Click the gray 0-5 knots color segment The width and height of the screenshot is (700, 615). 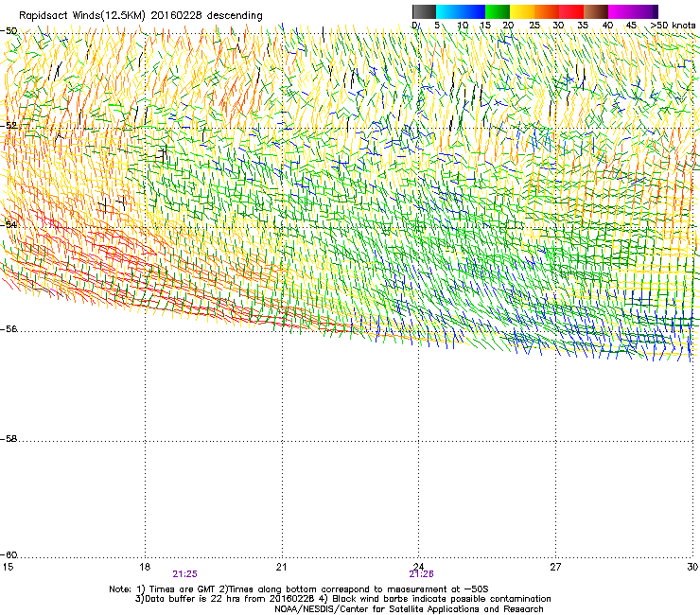[424, 11]
